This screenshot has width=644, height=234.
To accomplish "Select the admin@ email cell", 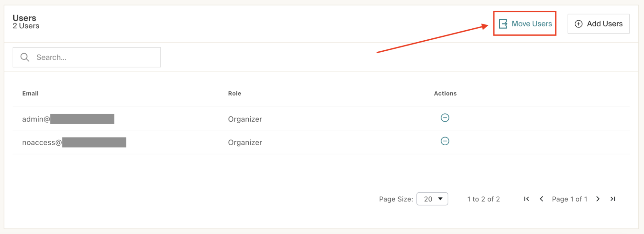I will [x=68, y=119].
